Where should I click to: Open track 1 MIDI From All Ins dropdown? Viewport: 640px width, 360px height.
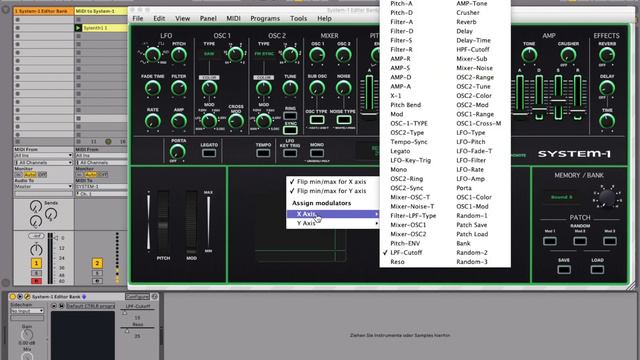[44, 156]
